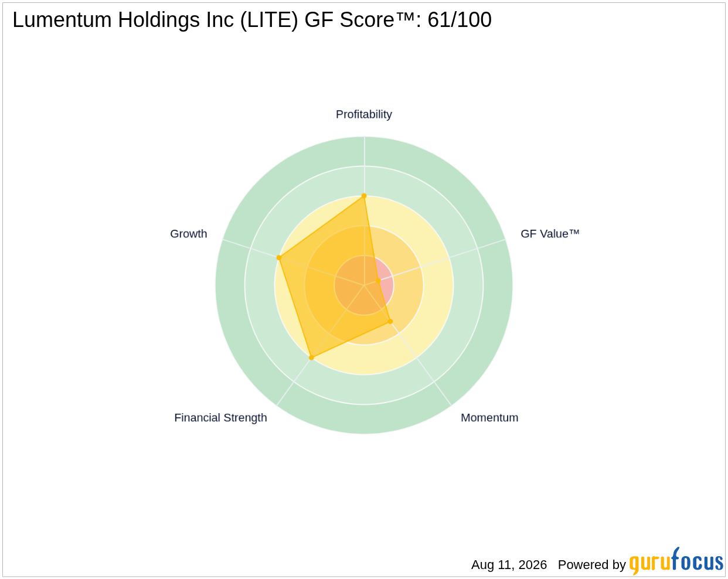Click the Aug 11, 2026 date text
Screen dimensions: 728x579
pos(509,565)
